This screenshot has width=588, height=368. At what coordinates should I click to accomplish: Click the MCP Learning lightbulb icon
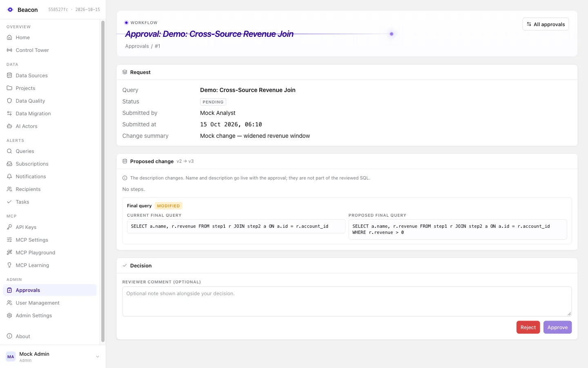point(9,265)
